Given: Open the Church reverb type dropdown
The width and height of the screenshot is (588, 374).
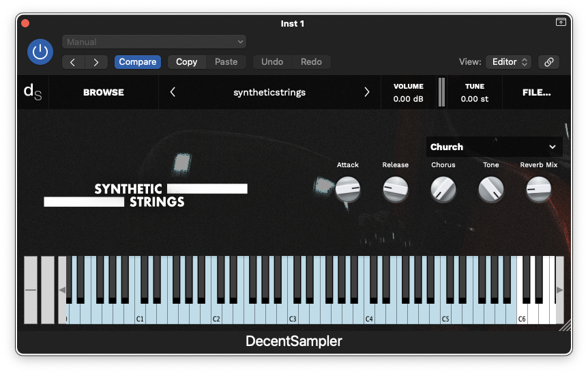Looking at the screenshot, I should click(494, 147).
